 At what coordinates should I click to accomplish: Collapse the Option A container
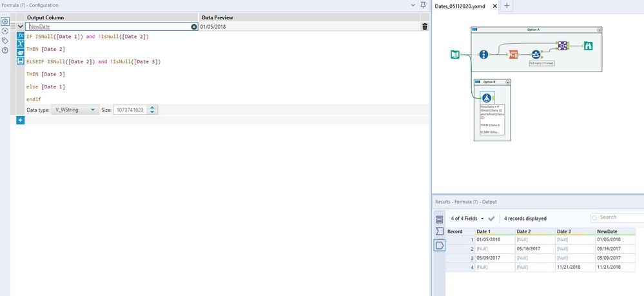599,30
